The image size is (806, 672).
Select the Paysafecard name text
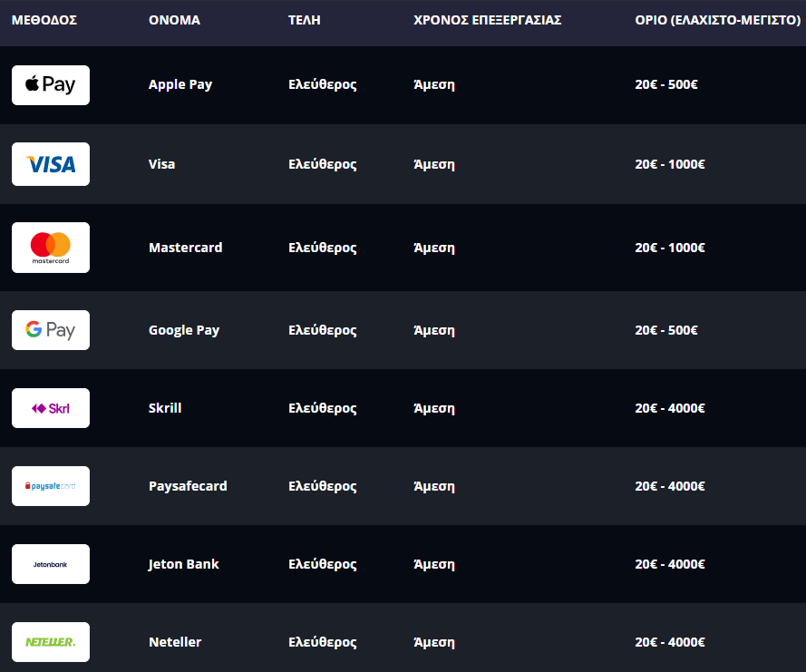[x=188, y=486]
